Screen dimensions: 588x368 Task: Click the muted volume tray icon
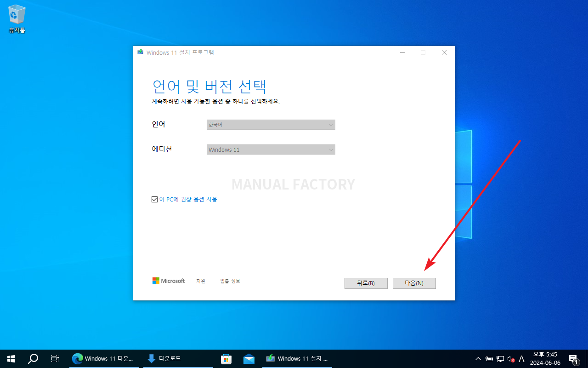(x=511, y=359)
